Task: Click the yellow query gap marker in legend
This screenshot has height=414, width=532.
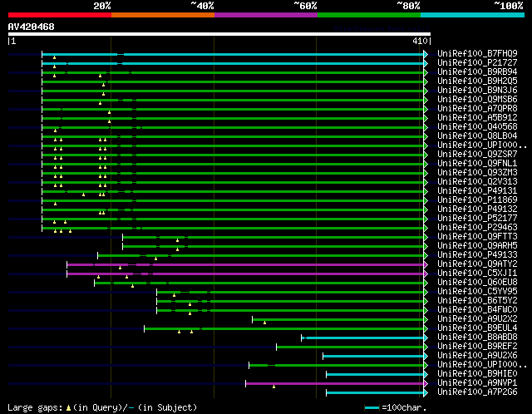Action: [x=68, y=408]
